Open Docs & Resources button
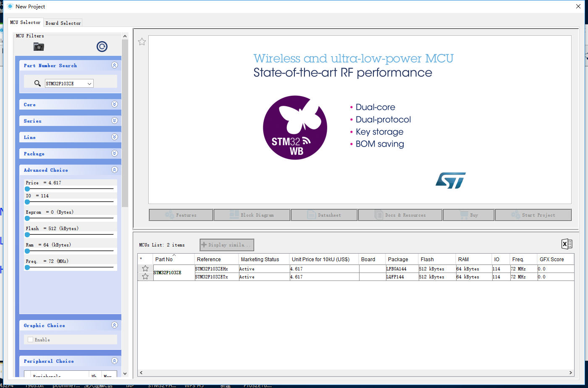This screenshot has height=388, width=588. (400, 215)
